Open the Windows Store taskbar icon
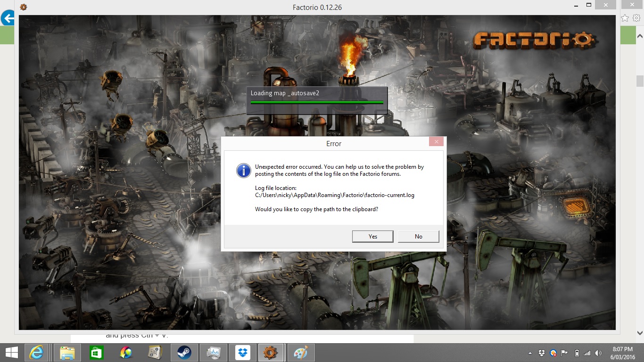This screenshot has height=362, width=644. point(96,353)
